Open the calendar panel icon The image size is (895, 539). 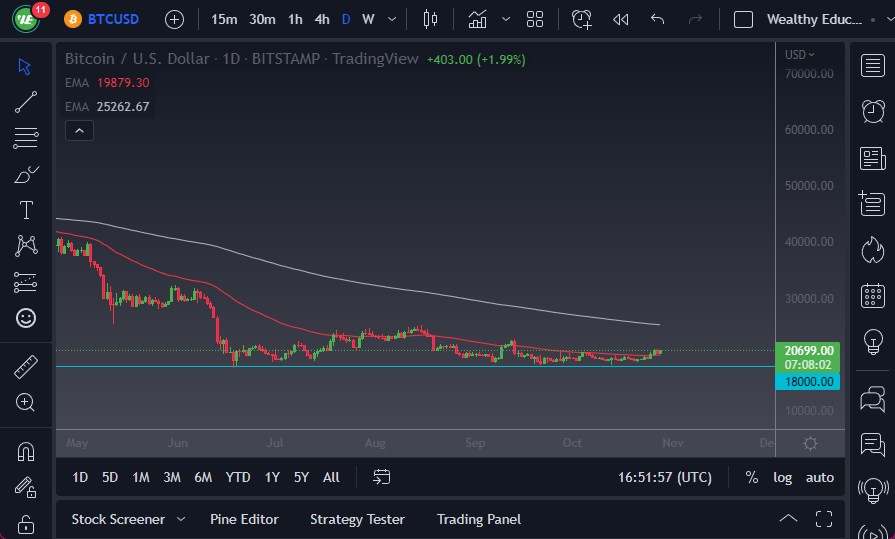pyautogui.click(x=872, y=295)
